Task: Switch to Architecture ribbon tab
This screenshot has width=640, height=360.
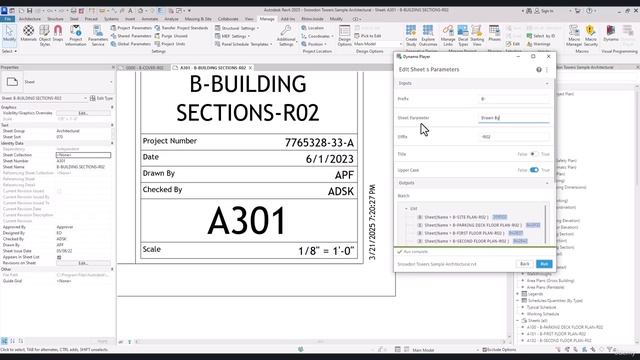Action: pyautogui.click(x=30, y=19)
